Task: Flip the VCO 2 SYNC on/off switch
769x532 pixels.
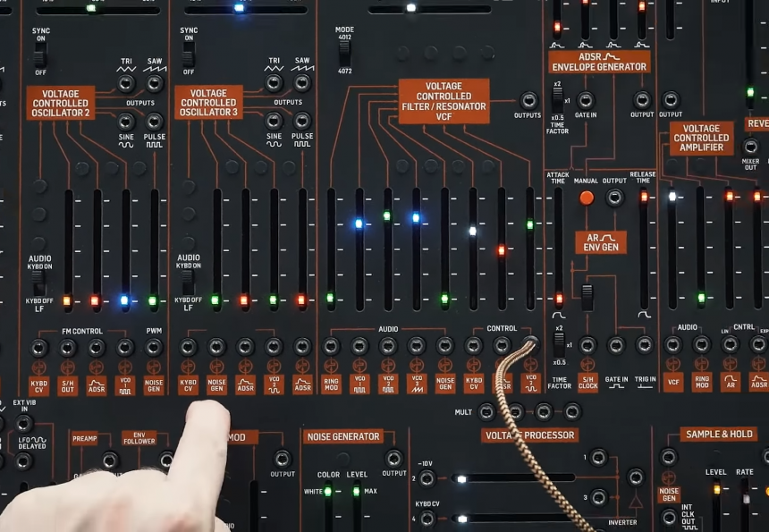Action: point(40,55)
